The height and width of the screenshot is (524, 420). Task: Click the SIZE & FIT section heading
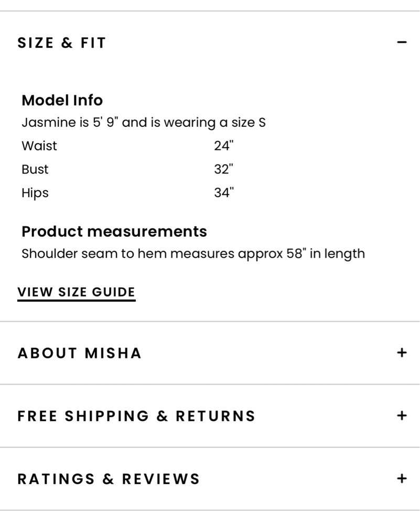pos(62,43)
